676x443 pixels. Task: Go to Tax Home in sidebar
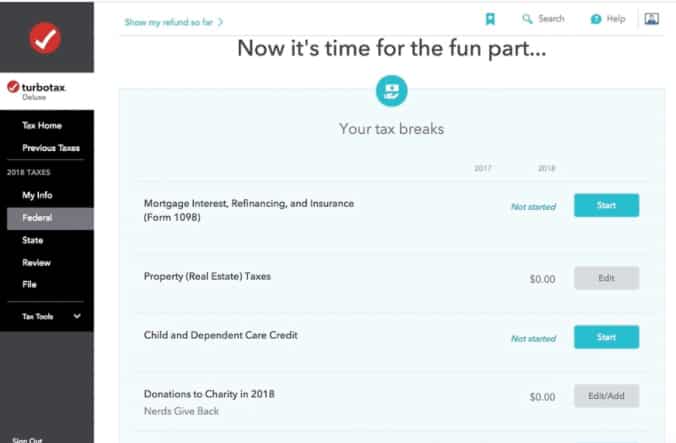click(42, 125)
